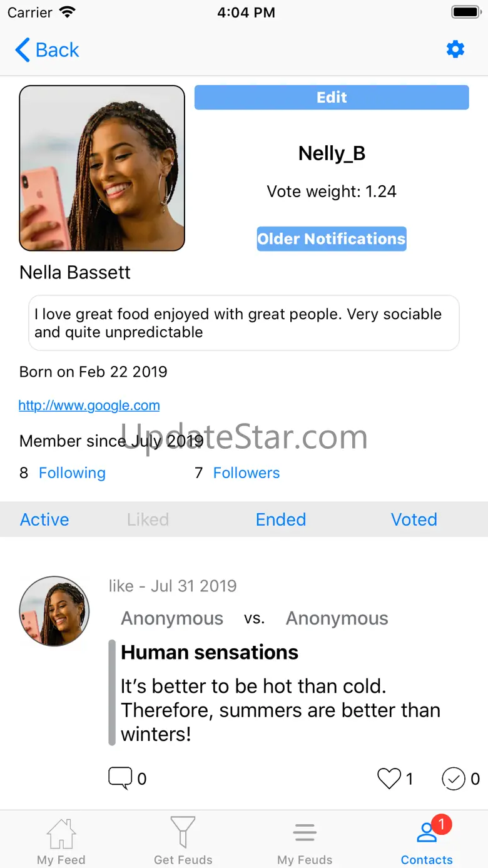Open the google.com profile link
This screenshot has width=488, height=868.
coord(89,406)
